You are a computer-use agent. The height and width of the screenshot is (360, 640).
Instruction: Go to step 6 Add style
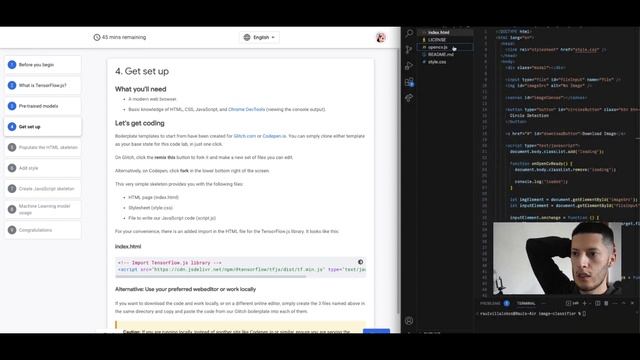43,168
